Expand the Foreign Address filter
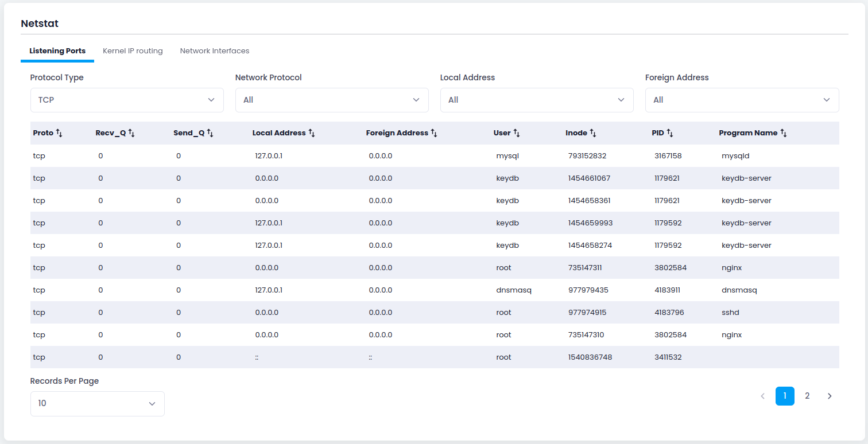 (x=742, y=100)
